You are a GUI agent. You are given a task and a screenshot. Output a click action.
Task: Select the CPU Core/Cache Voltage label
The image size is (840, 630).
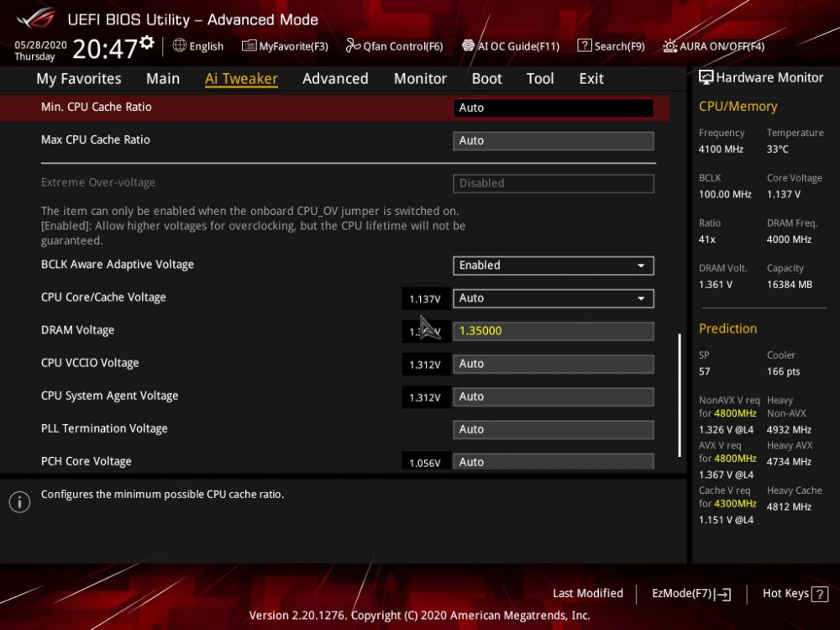point(103,297)
